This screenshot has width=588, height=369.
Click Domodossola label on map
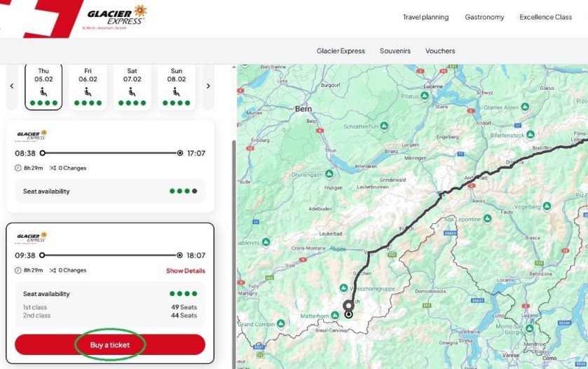click(430, 291)
